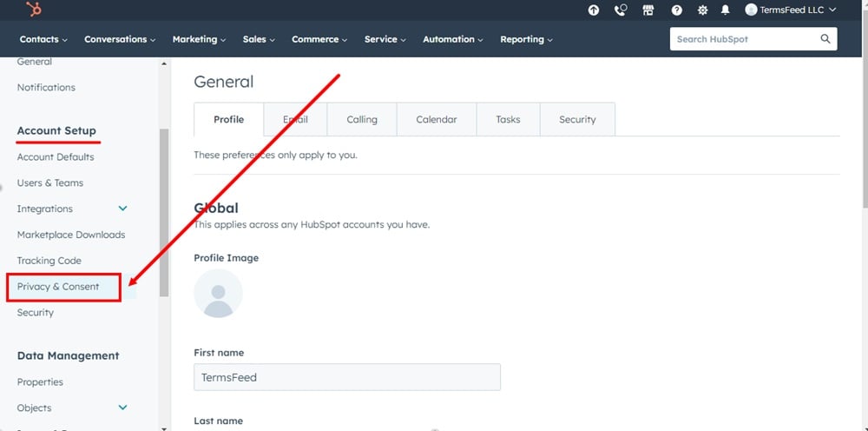868x431 pixels.
Task: Open Account Defaults settings
Action: tap(56, 156)
